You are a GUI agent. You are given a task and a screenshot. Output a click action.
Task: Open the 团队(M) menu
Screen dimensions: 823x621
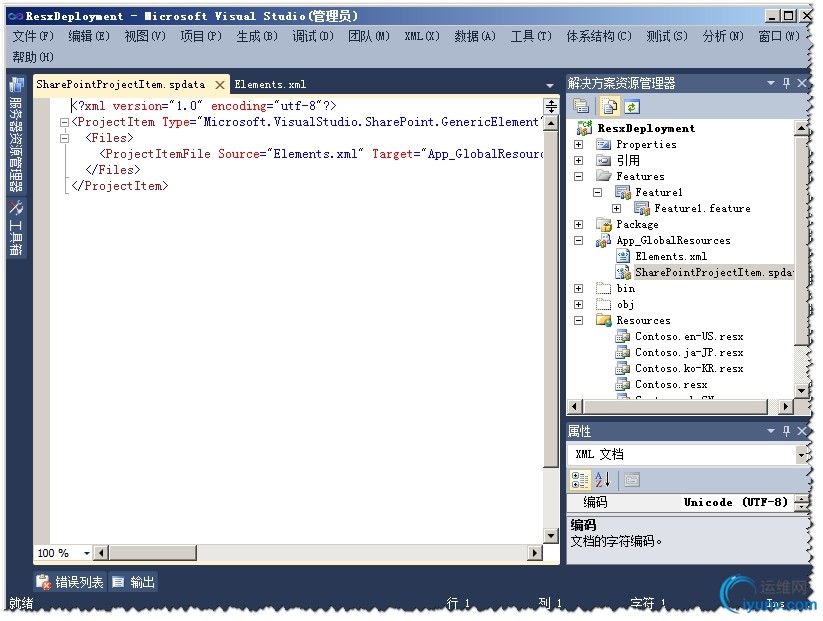click(x=368, y=36)
